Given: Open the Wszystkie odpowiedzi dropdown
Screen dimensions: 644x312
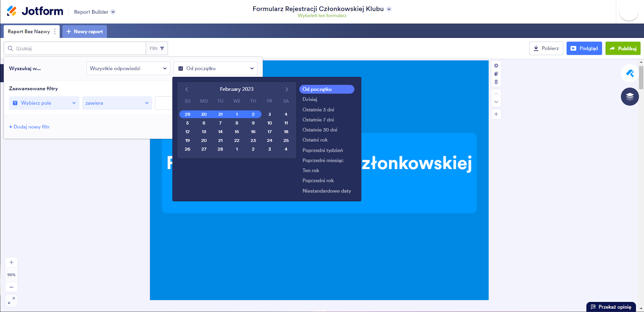Looking at the screenshot, I should pyautogui.click(x=128, y=68).
